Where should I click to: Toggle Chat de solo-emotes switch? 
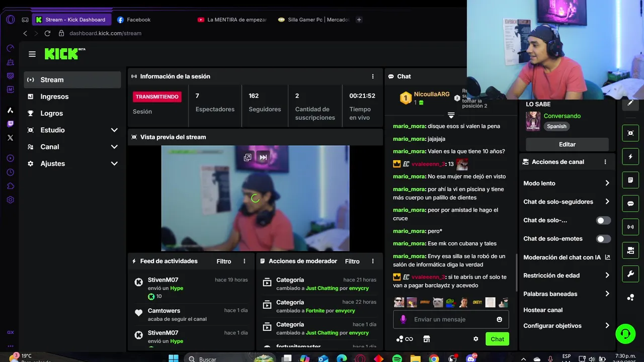(x=603, y=239)
